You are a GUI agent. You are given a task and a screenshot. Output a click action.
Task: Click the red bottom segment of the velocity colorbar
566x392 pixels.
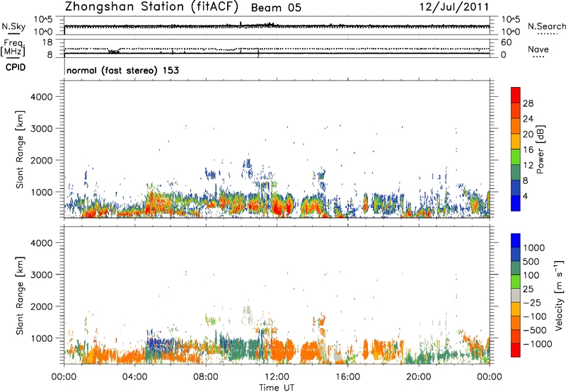point(516,350)
